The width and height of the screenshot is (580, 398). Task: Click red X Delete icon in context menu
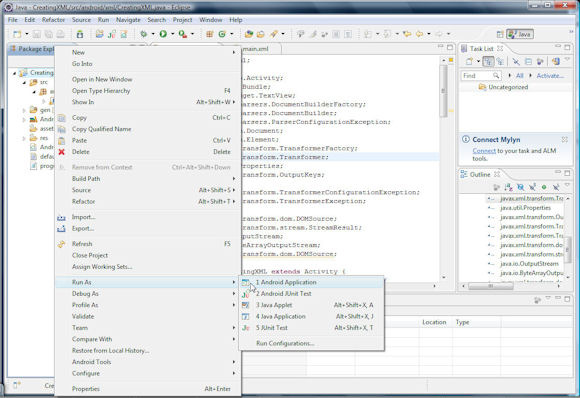click(61, 152)
